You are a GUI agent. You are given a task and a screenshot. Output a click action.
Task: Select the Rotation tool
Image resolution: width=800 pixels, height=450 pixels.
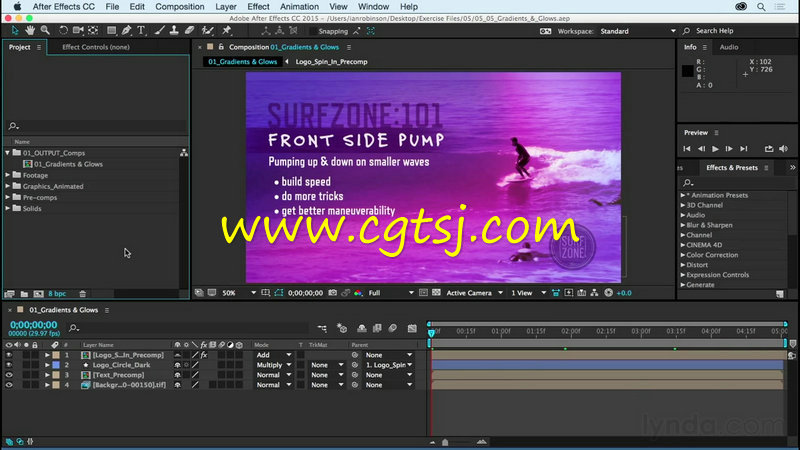pos(63,31)
